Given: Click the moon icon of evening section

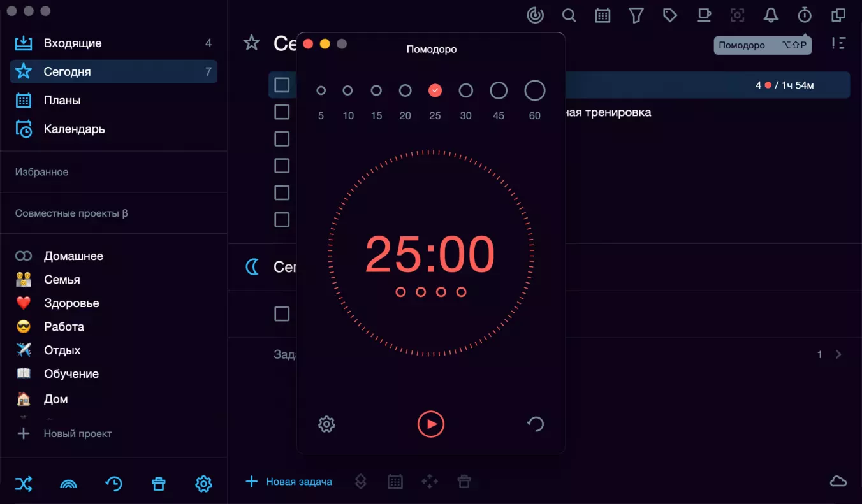Looking at the screenshot, I should click(x=252, y=266).
